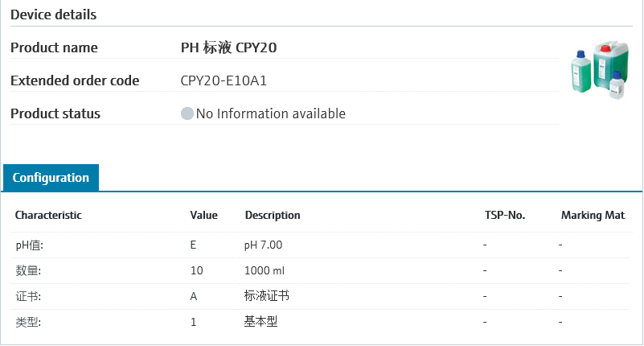Click the extended order code CPY20-E10A1
Image resolution: width=644 pixels, height=346 pixels.
click(222, 81)
